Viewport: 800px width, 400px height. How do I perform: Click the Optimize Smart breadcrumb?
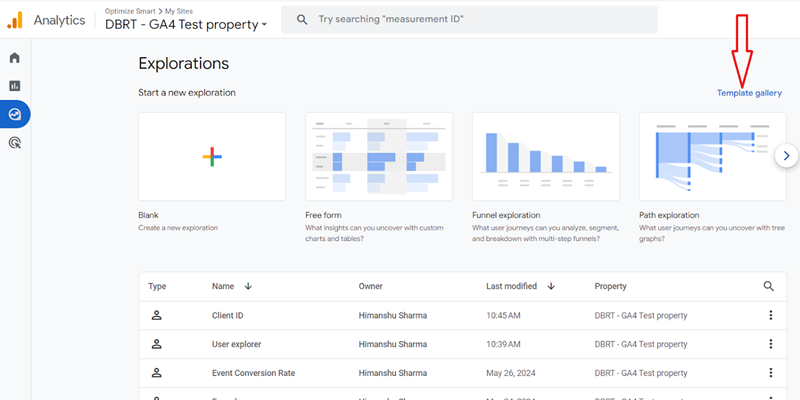(131, 11)
